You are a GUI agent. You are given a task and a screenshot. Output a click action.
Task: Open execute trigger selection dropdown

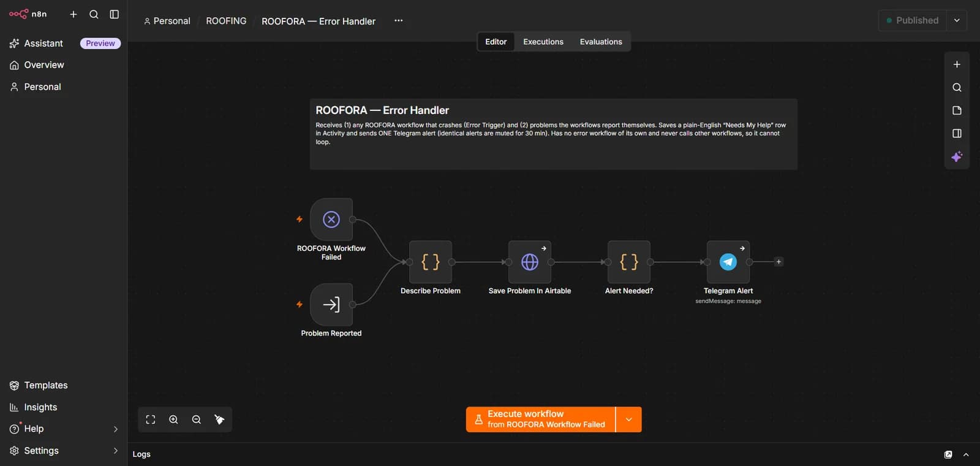629,419
